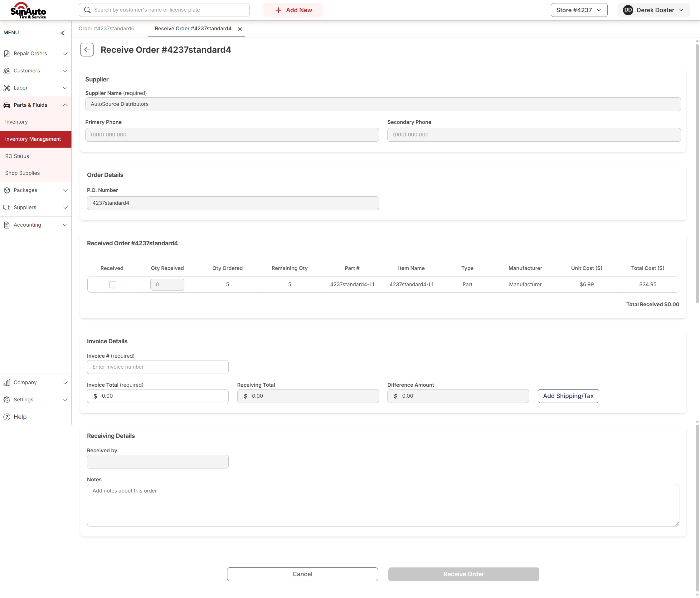Click the Labor tools icon
The width and height of the screenshot is (700, 598).
[7, 88]
